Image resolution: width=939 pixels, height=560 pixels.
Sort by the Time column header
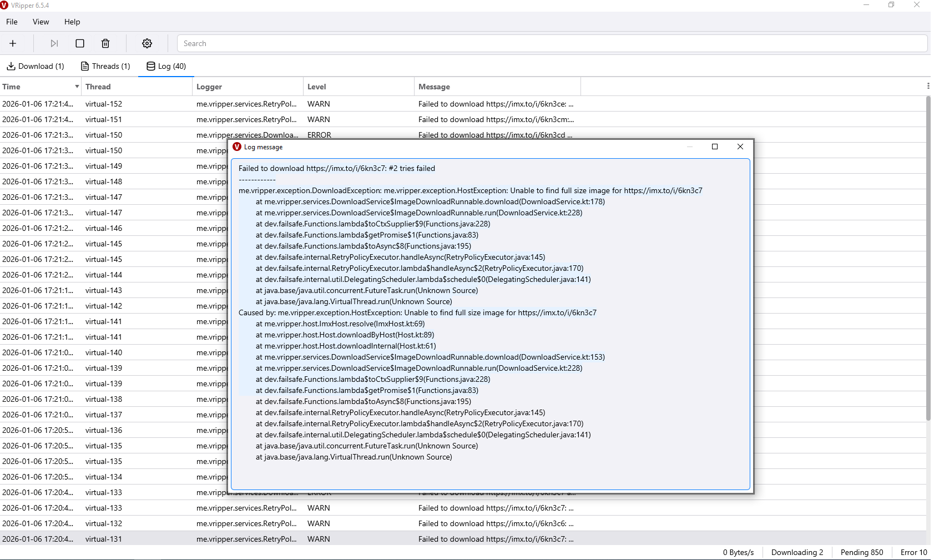click(41, 87)
